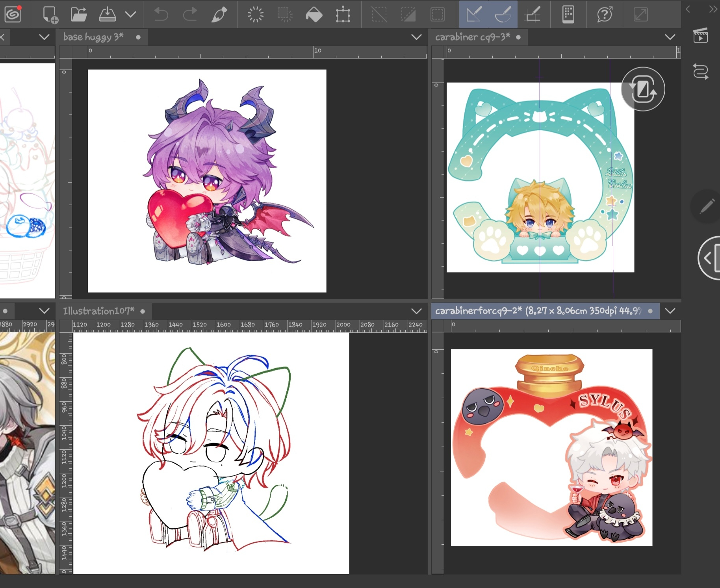Create a new canvas
The image size is (720, 588).
click(50, 15)
